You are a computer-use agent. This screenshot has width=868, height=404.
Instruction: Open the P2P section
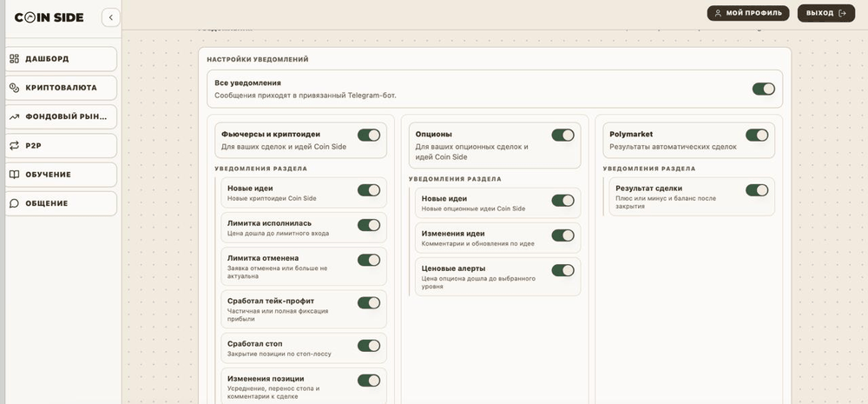pos(61,146)
